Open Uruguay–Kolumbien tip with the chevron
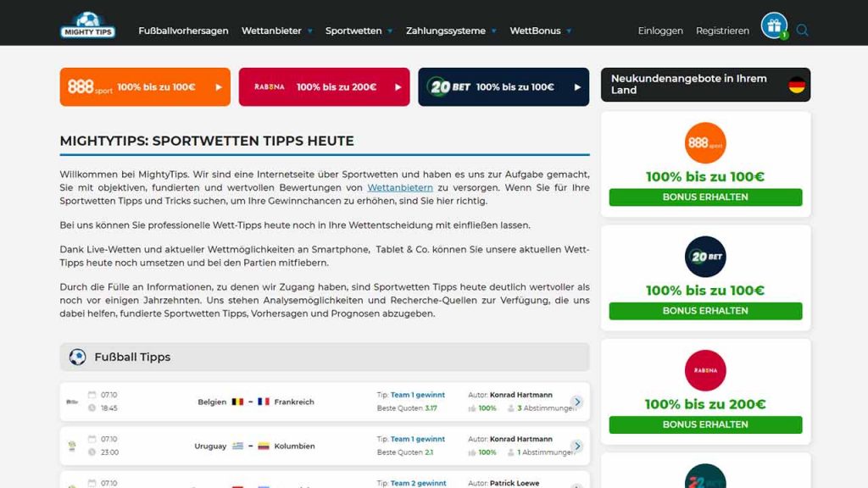 point(577,446)
